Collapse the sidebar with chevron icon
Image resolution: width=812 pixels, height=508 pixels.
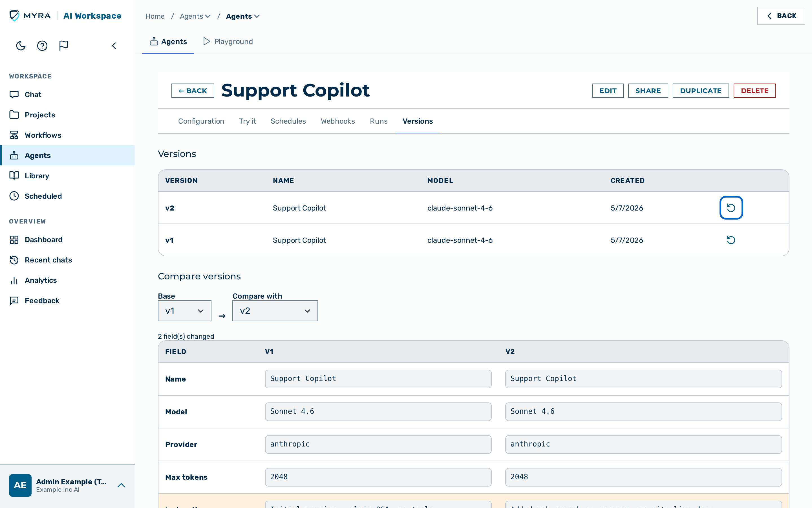tap(114, 46)
